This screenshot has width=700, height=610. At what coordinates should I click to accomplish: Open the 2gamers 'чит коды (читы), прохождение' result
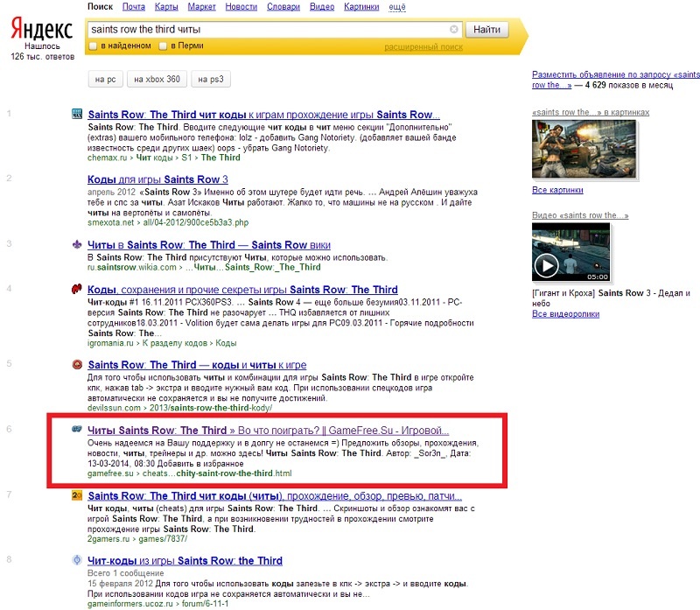[275, 495]
